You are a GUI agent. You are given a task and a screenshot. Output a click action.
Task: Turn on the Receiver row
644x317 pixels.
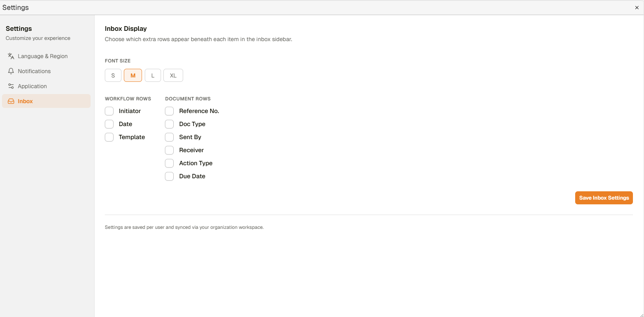169,150
